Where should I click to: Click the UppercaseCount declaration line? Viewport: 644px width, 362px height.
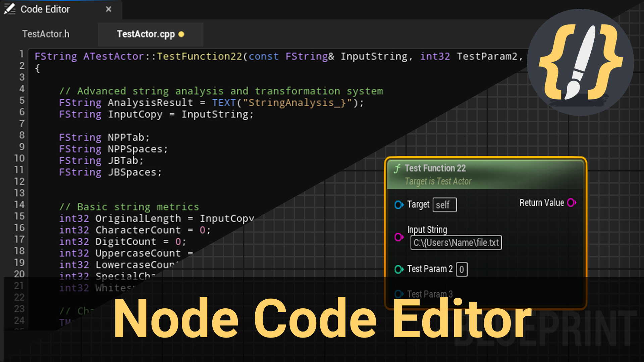126,253
